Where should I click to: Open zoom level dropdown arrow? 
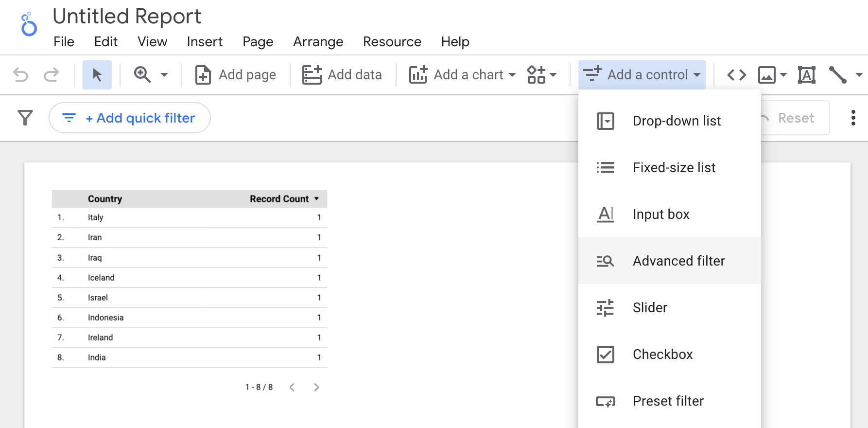point(164,75)
